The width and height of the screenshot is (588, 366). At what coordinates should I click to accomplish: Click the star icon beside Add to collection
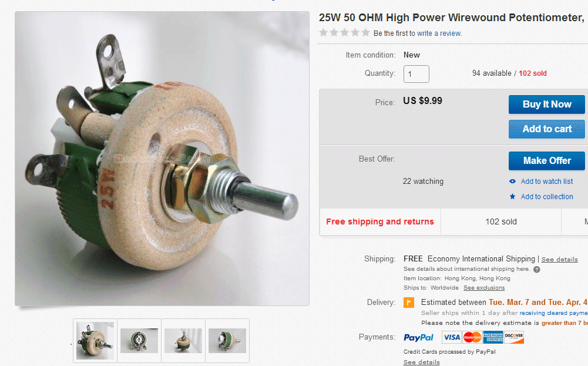tap(512, 196)
